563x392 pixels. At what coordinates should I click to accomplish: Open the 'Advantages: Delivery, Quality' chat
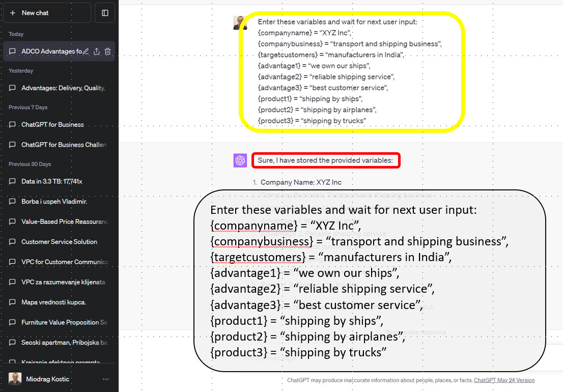point(63,88)
